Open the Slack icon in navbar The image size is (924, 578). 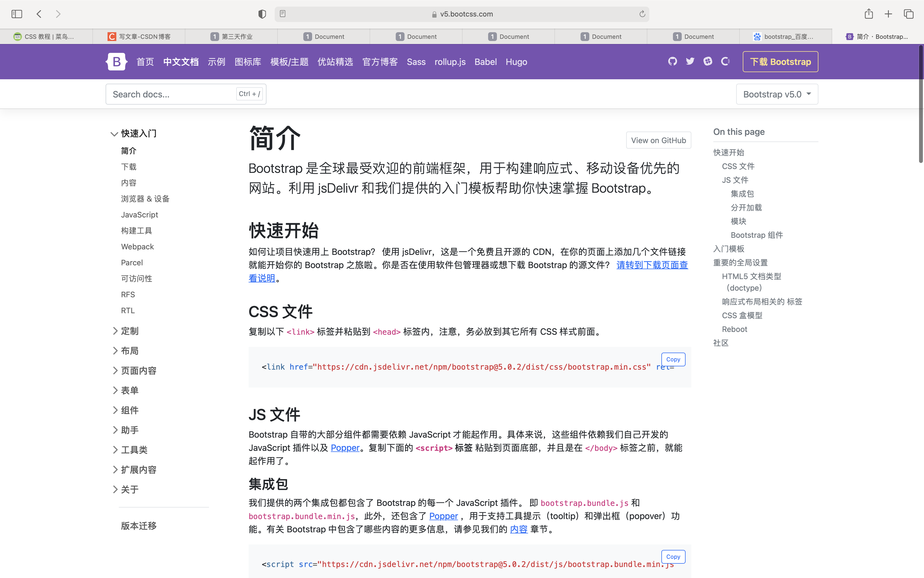click(708, 61)
